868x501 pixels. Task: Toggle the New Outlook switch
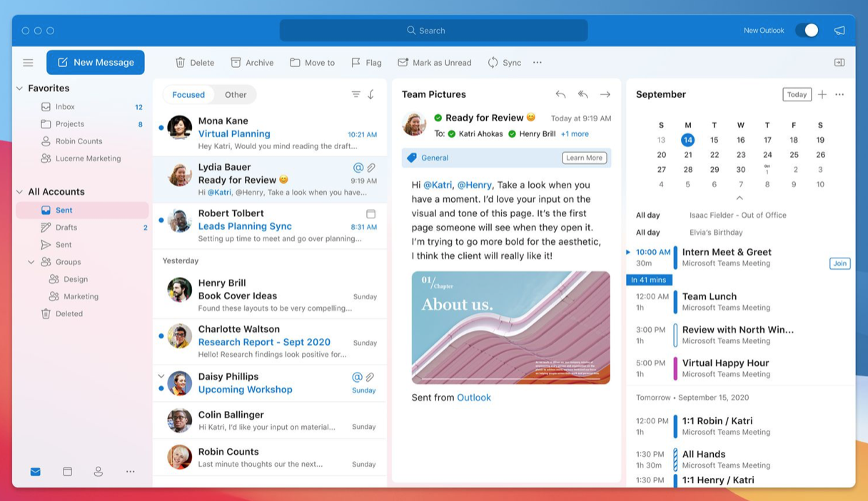(807, 31)
